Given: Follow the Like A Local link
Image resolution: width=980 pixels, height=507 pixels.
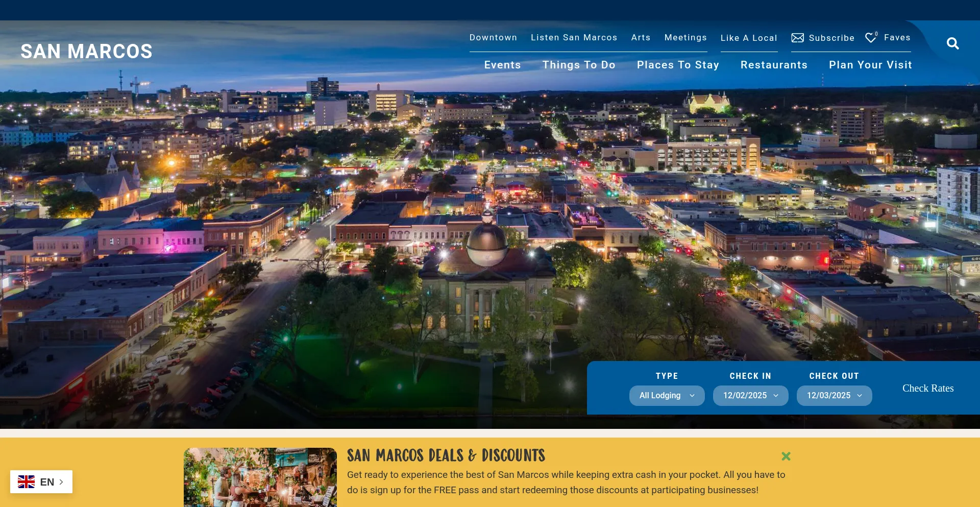Looking at the screenshot, I should coord(749,38).
